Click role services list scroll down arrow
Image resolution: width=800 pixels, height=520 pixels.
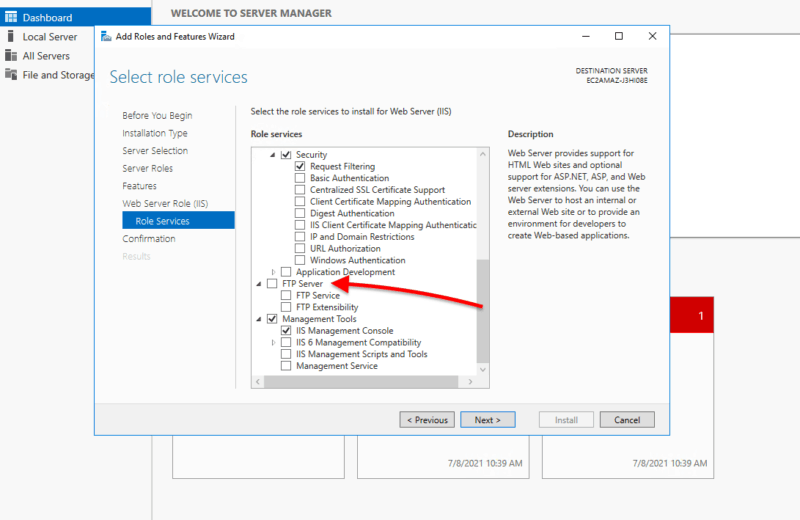[483, 369]
